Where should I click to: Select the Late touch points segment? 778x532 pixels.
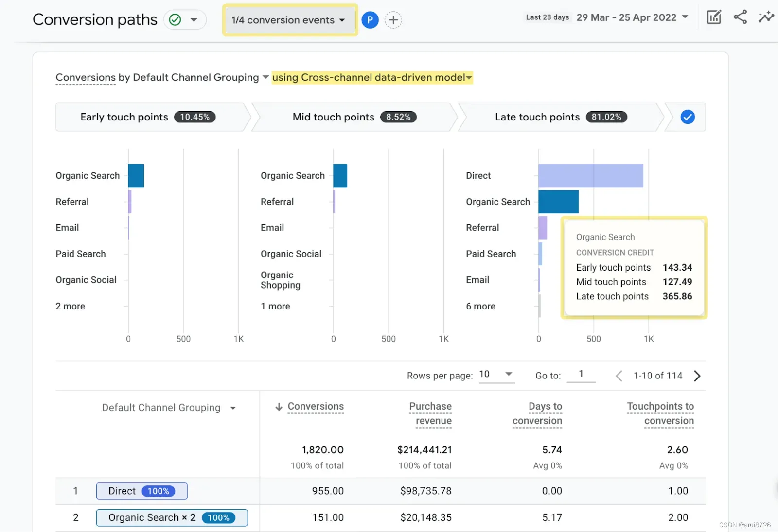[561, 117]
